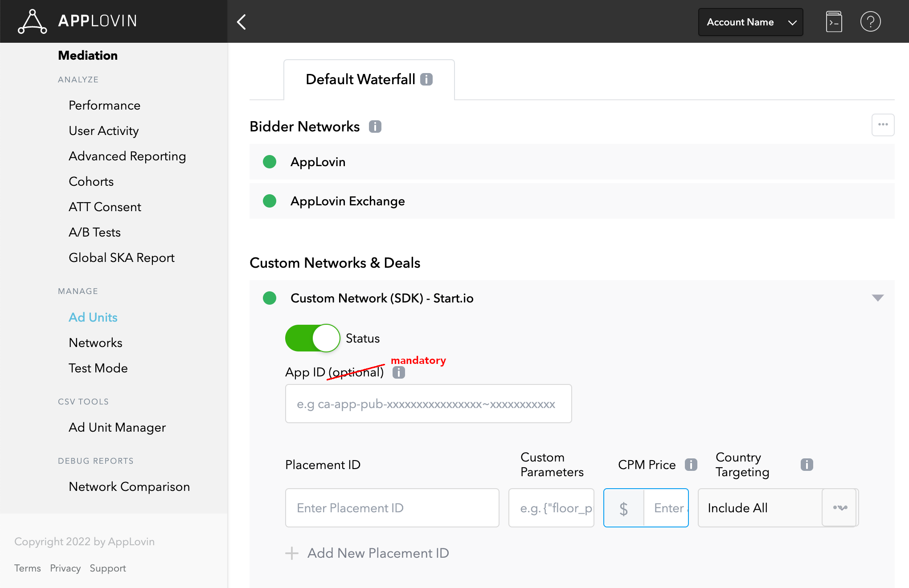Go to Cohorts page
This screenshot has height=588, width=909.
coord(91,182)
